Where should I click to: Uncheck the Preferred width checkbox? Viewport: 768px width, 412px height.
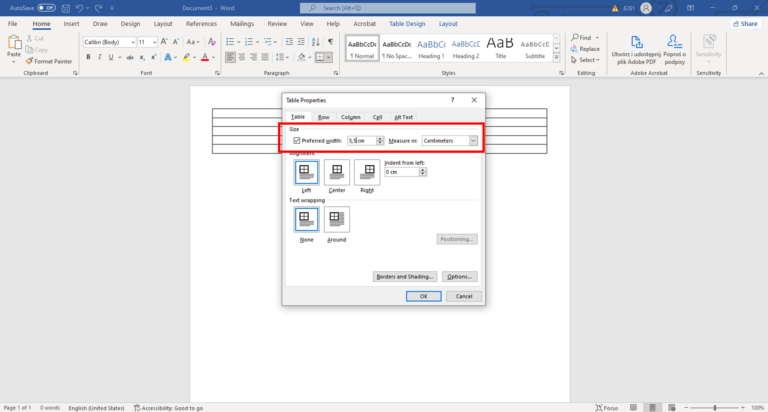coord(297,141)
